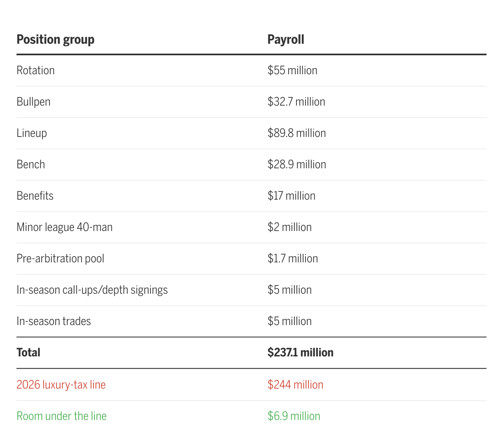Screen dimensions: 503x448
Task: Select the red "2026 luxury-tax line" text
Action: [x=61, y=385]
